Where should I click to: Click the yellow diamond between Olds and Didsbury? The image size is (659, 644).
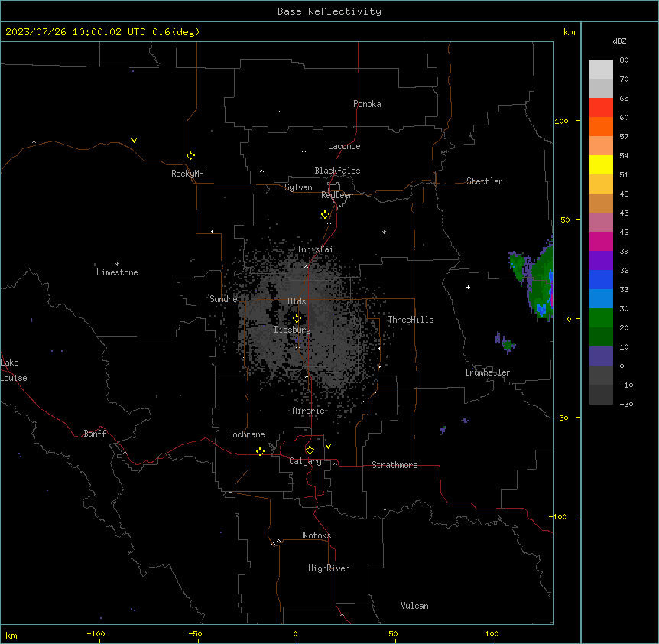[x=297, y=318]
